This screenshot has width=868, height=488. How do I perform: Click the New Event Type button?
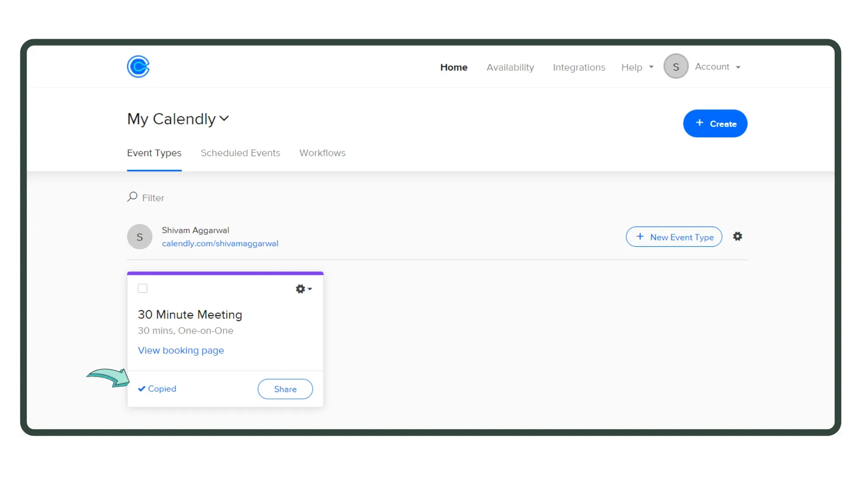click(x=674, y=236)
